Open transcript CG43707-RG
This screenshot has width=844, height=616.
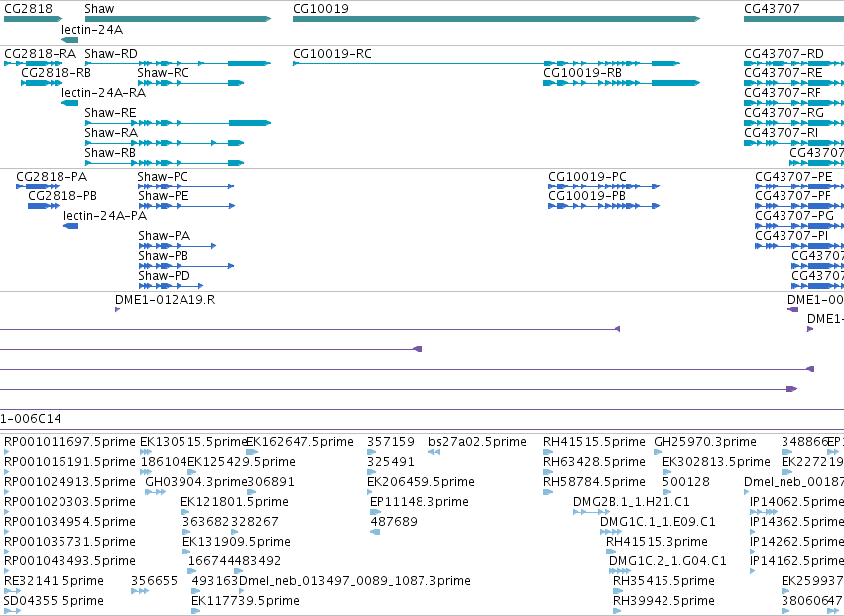click(x=784, y=113)
